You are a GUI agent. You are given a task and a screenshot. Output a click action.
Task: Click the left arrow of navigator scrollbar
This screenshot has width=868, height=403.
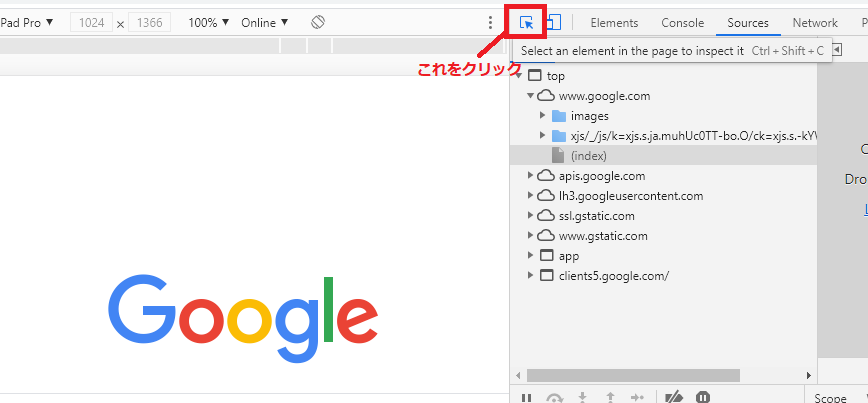pos(518,375)
